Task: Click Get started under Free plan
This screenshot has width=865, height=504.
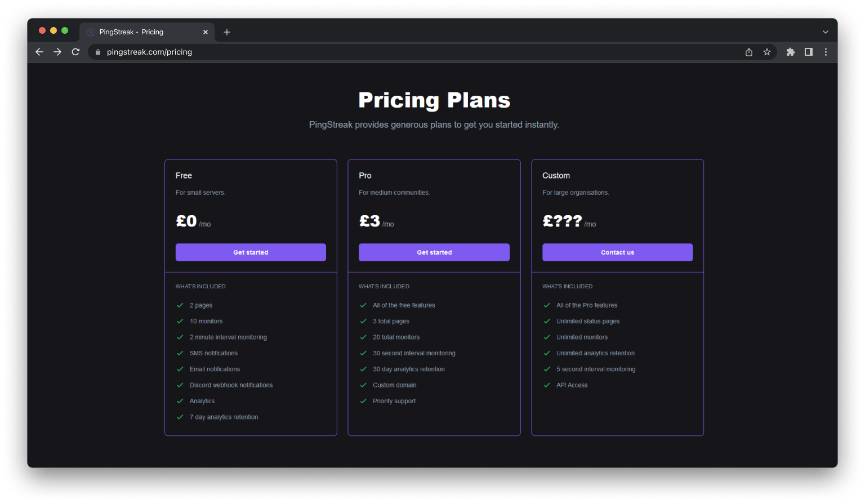Action: point(251,252)
